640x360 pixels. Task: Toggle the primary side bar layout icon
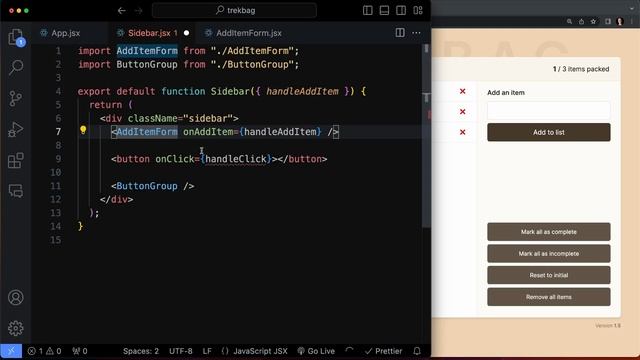(x=367, y=11)
